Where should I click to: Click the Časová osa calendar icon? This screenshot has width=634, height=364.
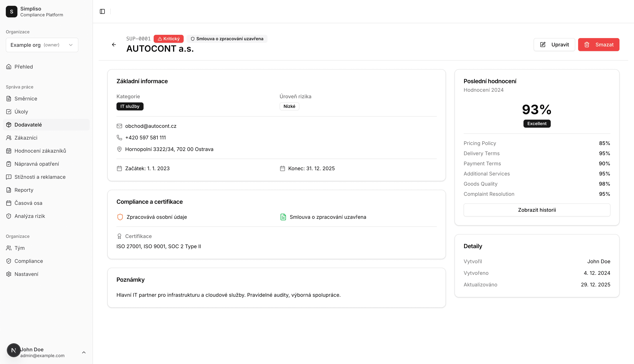tap(9, 203)
